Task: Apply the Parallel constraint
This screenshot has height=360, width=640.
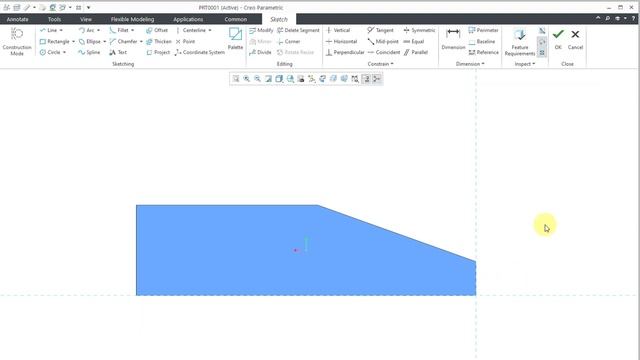Action: [x=416, y=52]
